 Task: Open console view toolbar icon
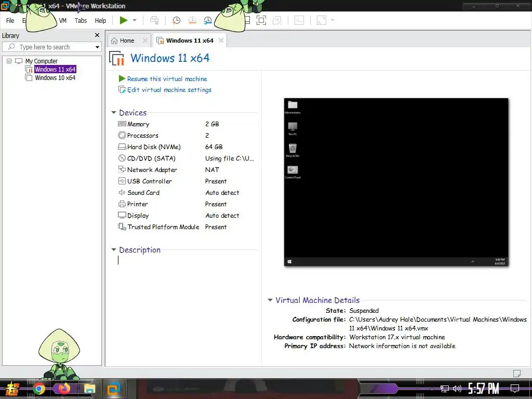[299, 20]
